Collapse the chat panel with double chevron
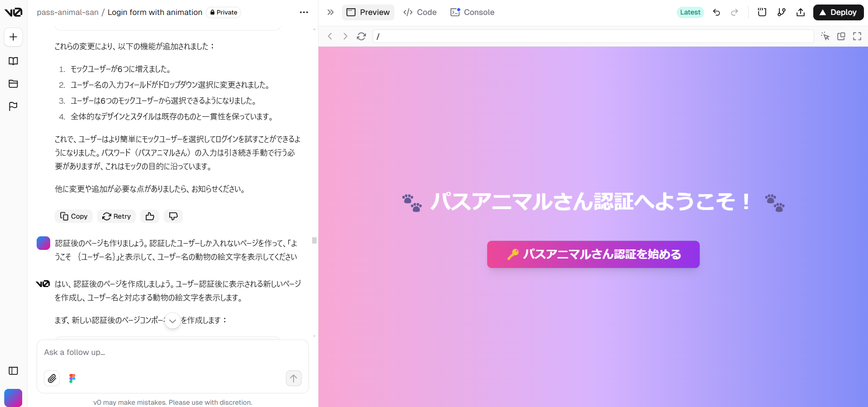This screenshot has height=407, width=868. (331, 12)
